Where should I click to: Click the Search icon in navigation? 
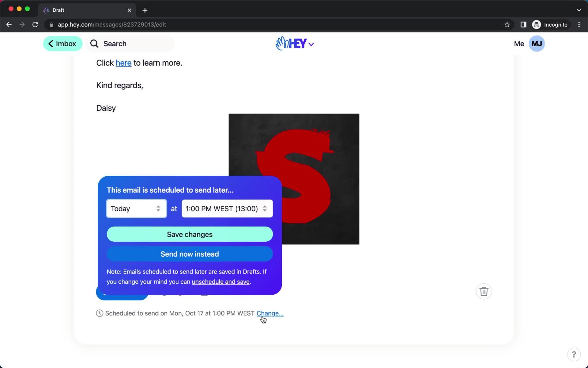(x=94, y=44)
